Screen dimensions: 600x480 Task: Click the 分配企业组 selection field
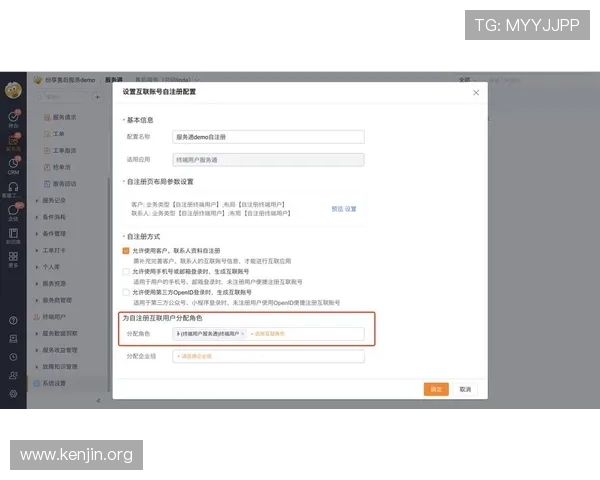tap(268, 356)
